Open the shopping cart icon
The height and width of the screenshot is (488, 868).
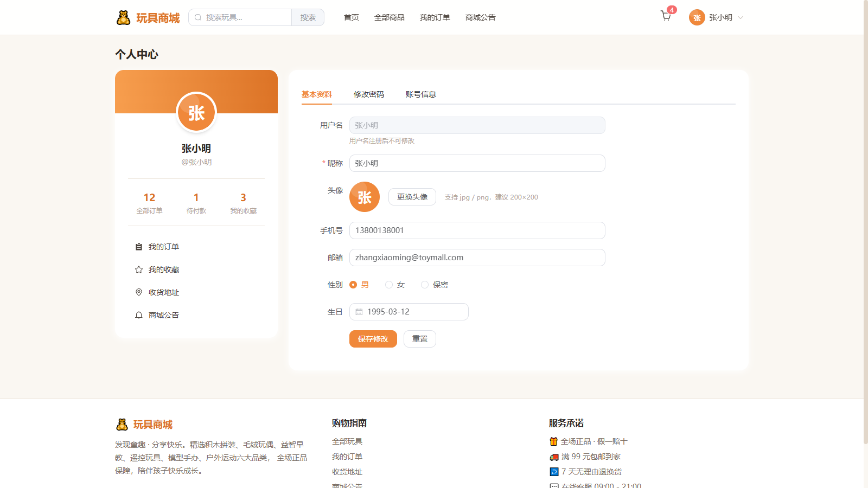[x=666, y=16]
